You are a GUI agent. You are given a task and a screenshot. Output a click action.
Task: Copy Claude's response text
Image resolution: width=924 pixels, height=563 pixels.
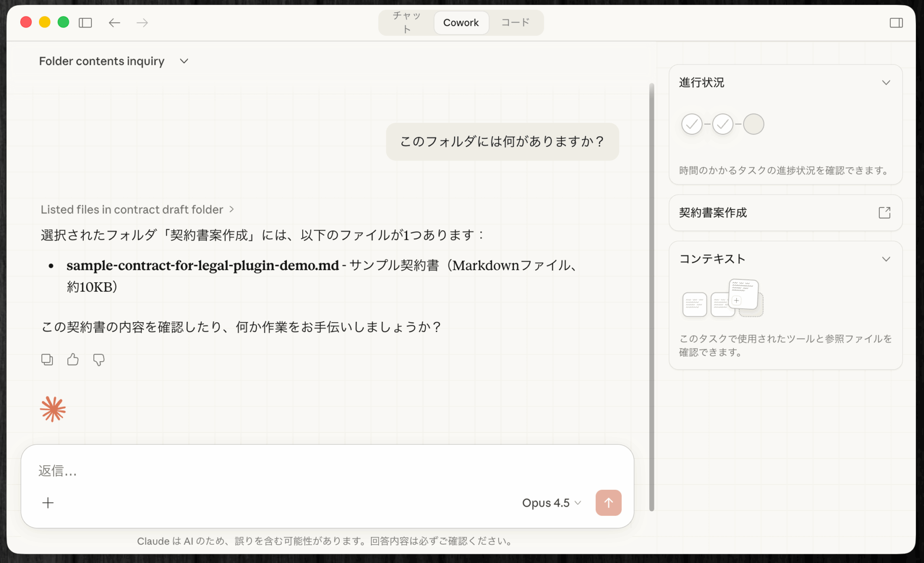47,359
